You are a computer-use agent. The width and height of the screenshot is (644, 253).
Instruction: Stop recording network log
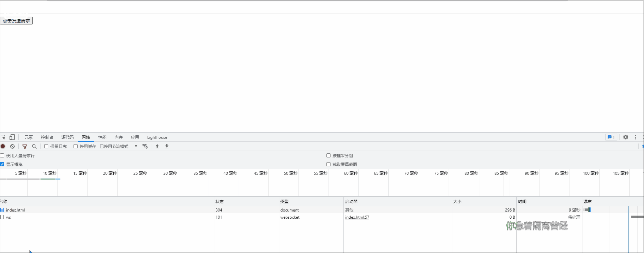tap(3, 146)
